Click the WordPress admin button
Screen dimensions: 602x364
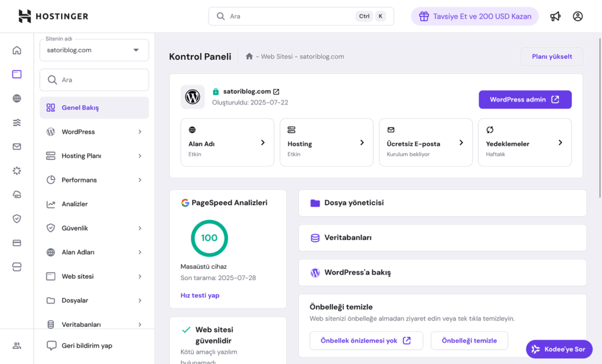525,100
